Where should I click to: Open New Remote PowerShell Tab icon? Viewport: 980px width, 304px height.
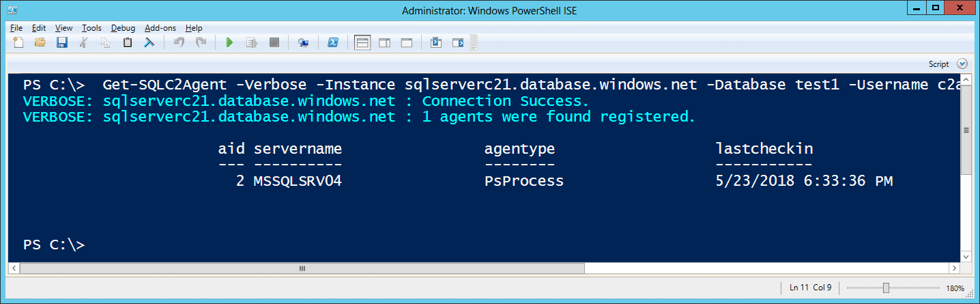click(304, 43)
